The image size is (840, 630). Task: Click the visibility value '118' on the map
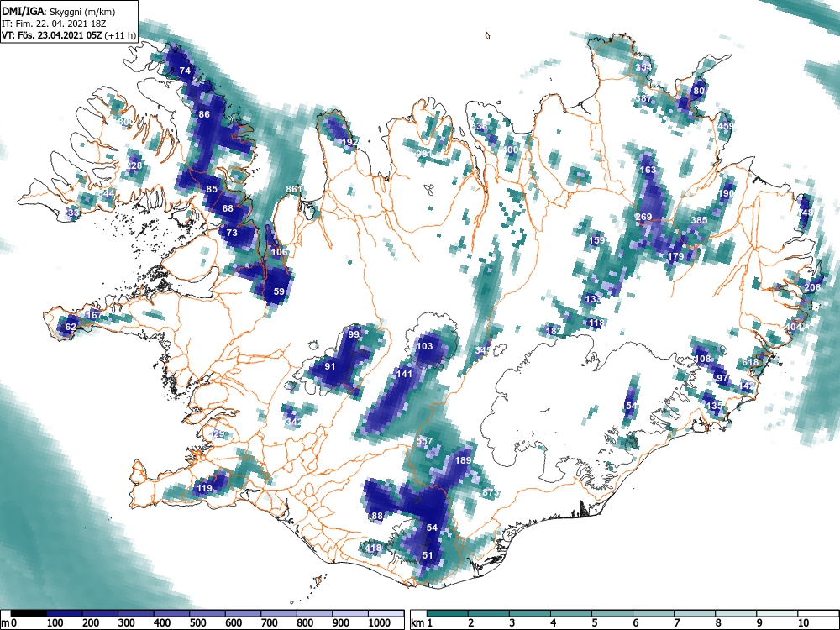596,323
